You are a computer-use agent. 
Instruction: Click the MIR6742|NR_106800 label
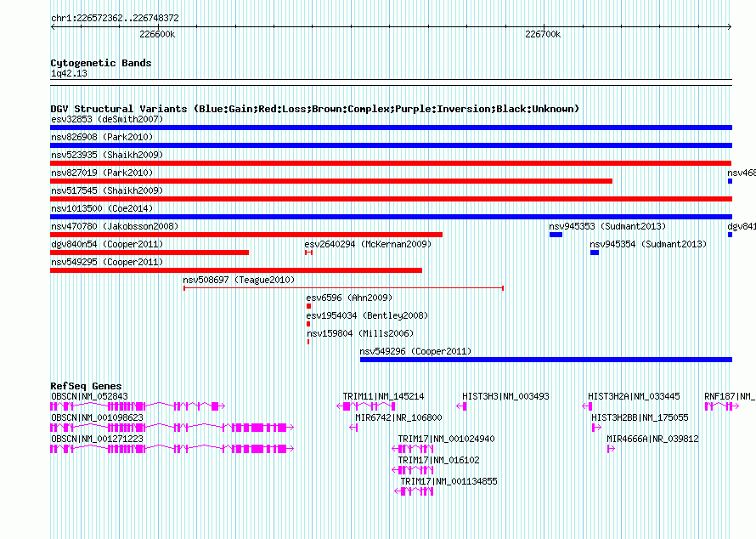coord(398,417)
